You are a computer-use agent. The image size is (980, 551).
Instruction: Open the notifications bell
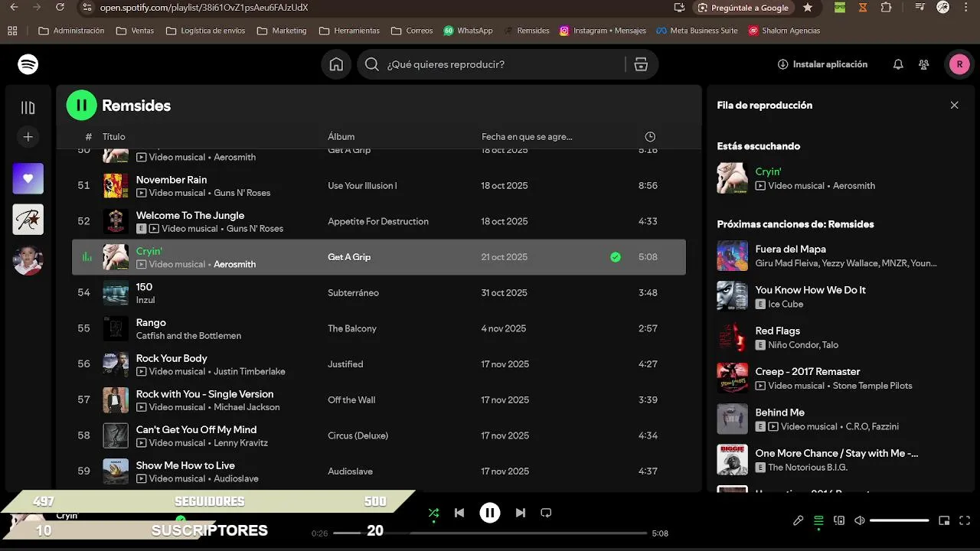[898, 64]
